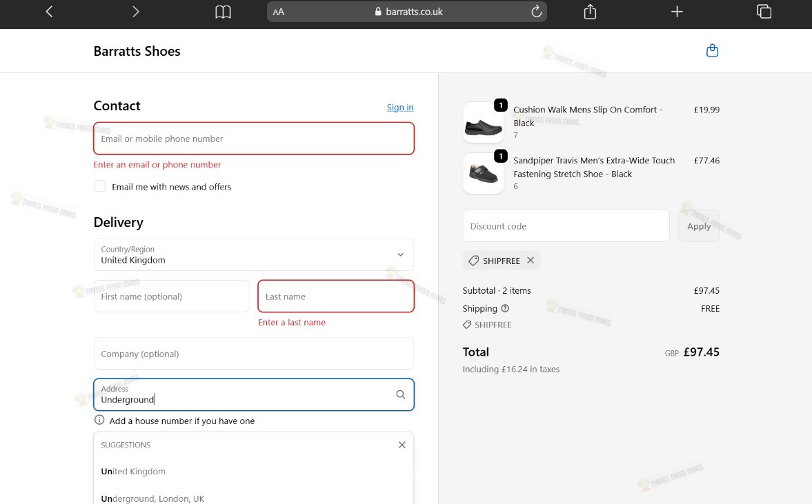Focus the First name (optional) field
This screenshot has width=812, height=504.
tap(171, 296)
